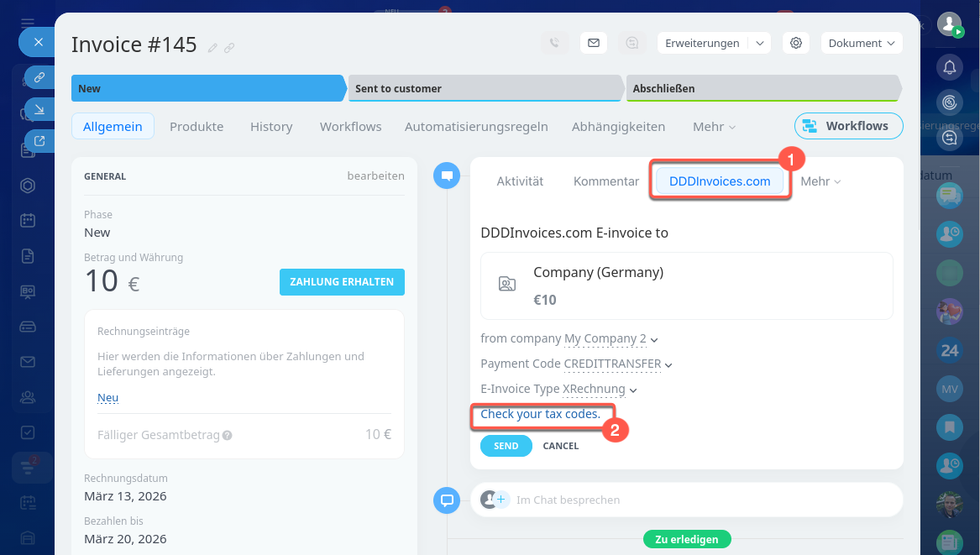Click the Phase value New
Screen dimensions: 980x555
[97, 233]
